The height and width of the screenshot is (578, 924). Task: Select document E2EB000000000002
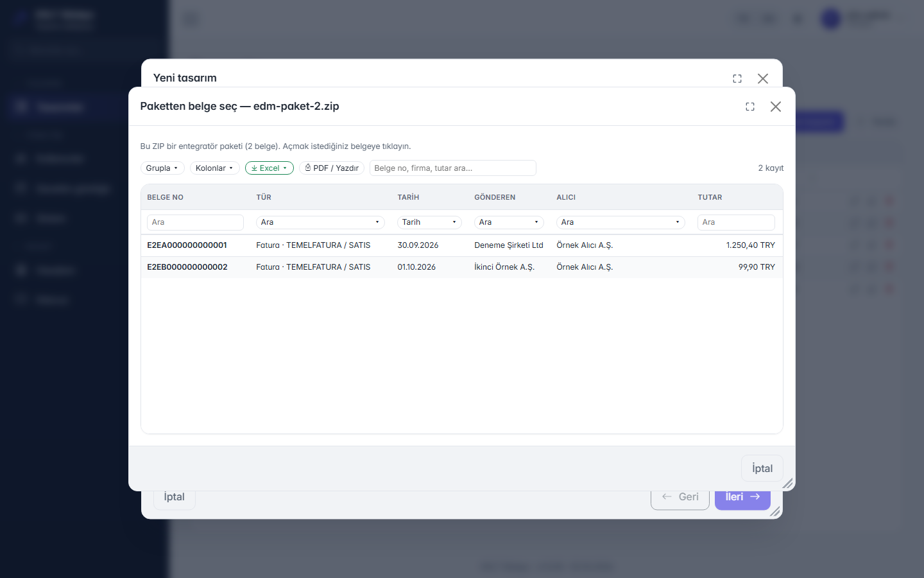(x=187, y=267)
